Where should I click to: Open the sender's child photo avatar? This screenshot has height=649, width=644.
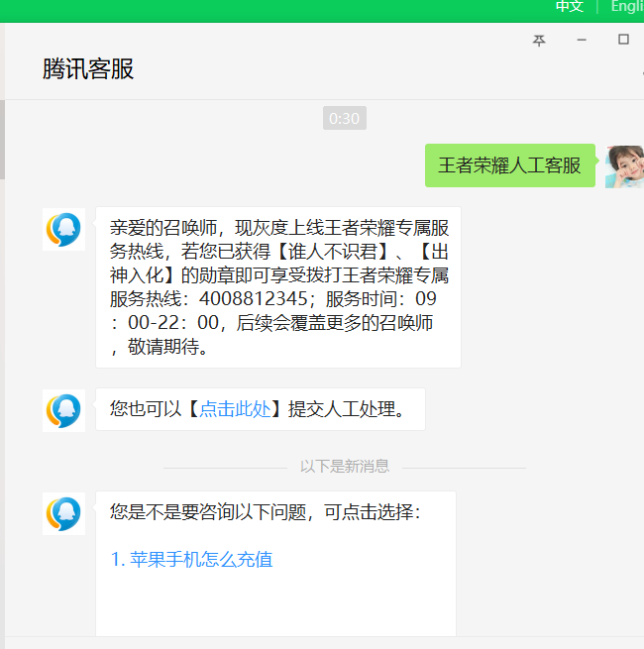(x=624, y=165)
